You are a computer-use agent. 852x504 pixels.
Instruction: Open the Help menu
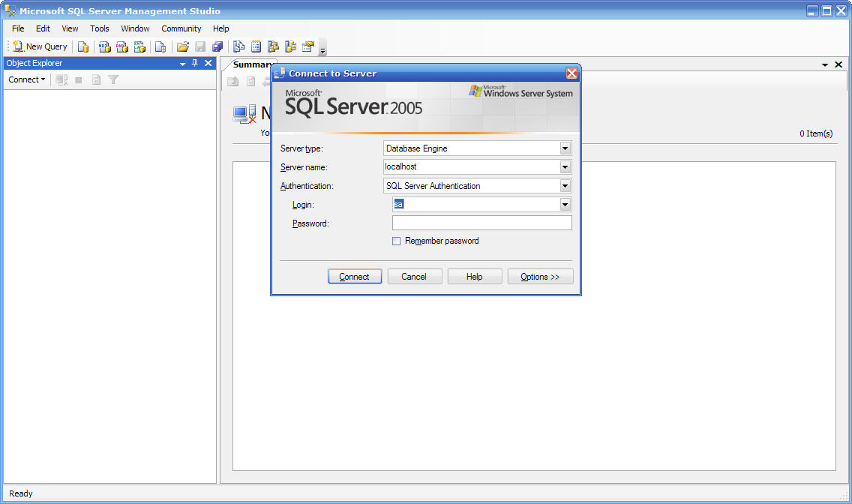point(220,28)
